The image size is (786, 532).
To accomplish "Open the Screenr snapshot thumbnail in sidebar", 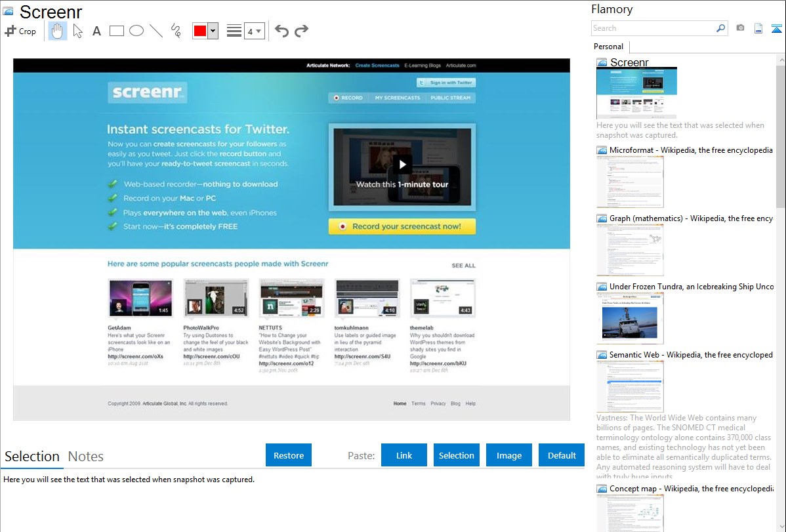I will pyautogui.click(x=636, y=92).
